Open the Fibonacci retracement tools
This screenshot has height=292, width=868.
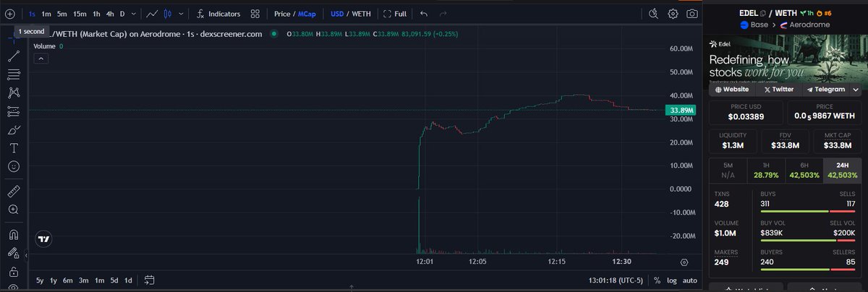13,74
